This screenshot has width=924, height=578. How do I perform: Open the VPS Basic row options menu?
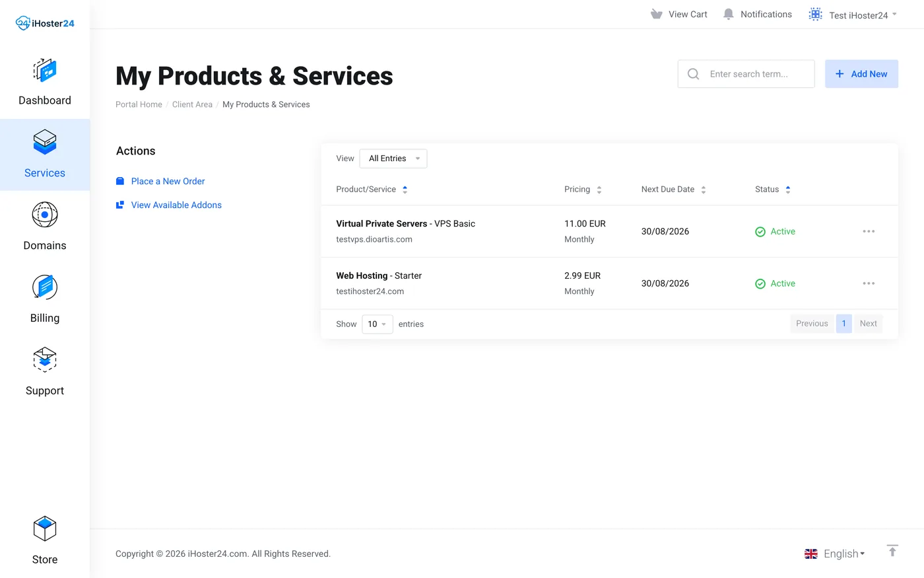click(x=869, y=231)
